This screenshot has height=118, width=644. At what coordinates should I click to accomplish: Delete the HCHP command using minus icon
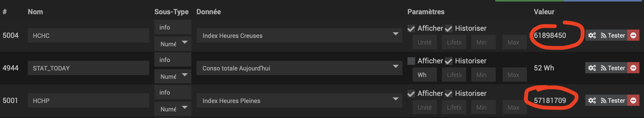[633, 100]
